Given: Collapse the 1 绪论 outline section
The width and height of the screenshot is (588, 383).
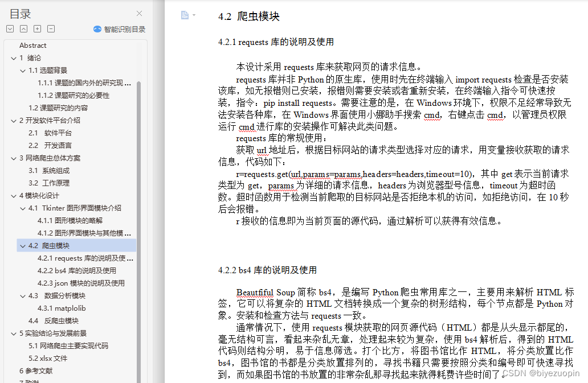Looking at the screenshot, I should click(x=14, y=58).
